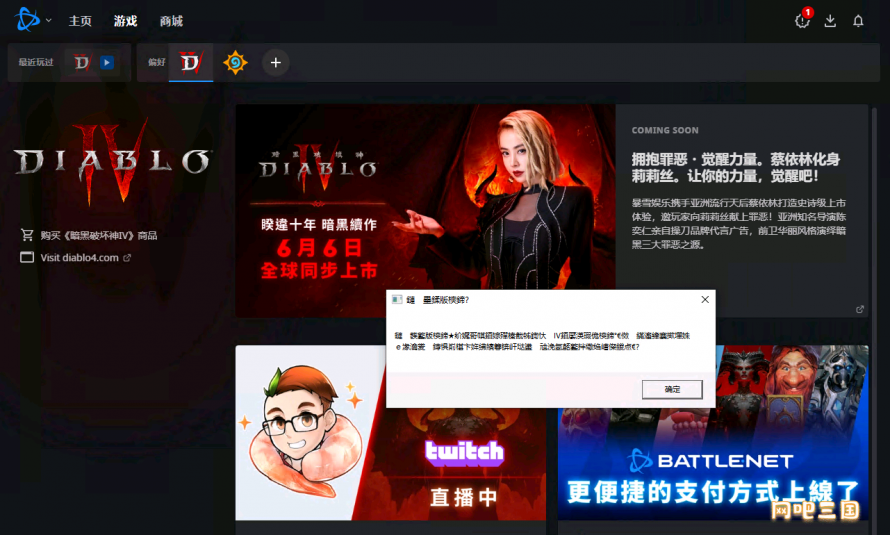
Task: Select recently played Diablo IV icon
Action: point(82,62)
